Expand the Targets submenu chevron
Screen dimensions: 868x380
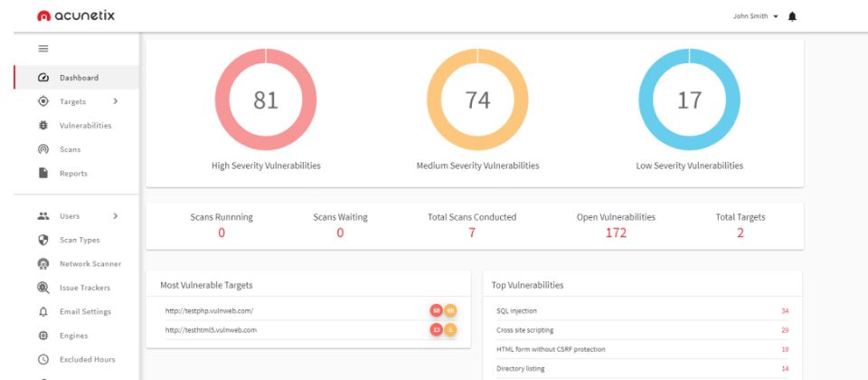tap(115, 101)
